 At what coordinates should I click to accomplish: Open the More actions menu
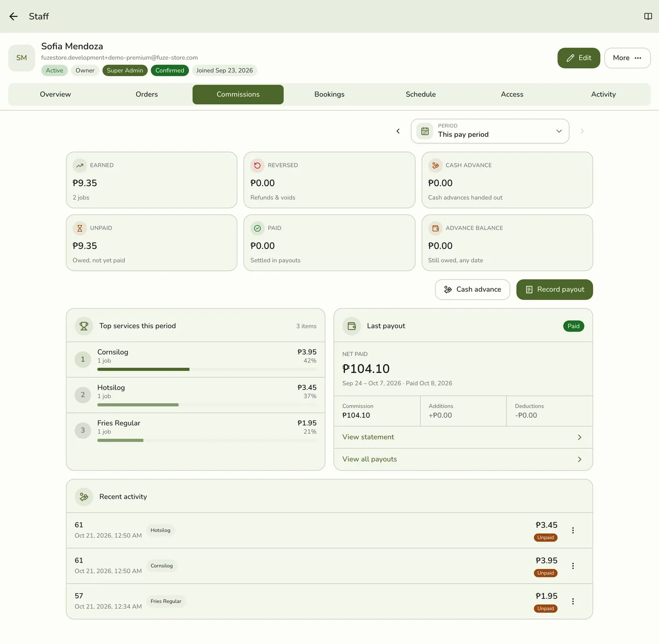click(x=627, y=58)
